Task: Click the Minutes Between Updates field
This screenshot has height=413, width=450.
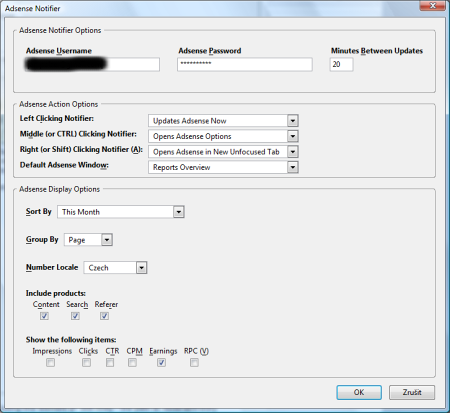Action: point(341,64)
